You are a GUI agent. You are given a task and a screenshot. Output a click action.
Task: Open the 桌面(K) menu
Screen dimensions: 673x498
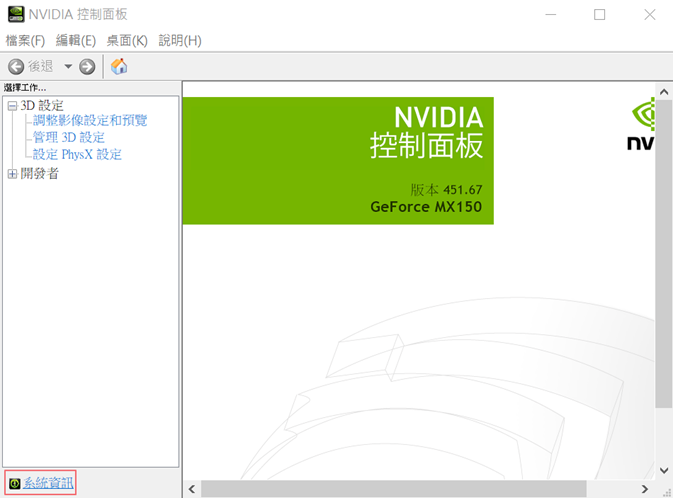click(x=127, y=40)
